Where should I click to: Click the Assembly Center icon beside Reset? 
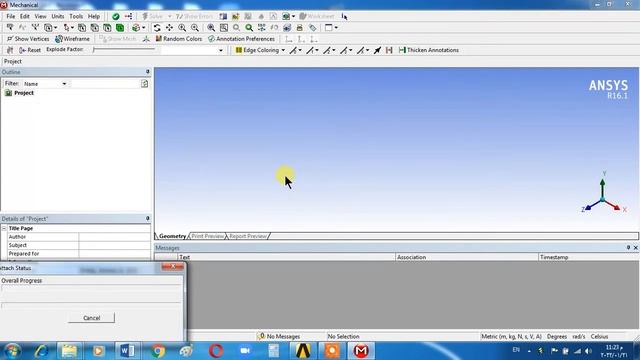(10, 50)
